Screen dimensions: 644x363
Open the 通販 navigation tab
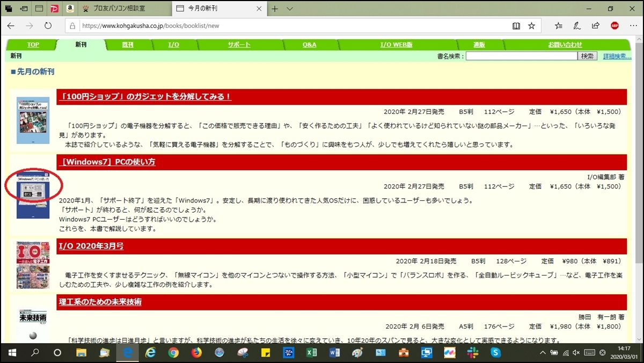point(479,45)
